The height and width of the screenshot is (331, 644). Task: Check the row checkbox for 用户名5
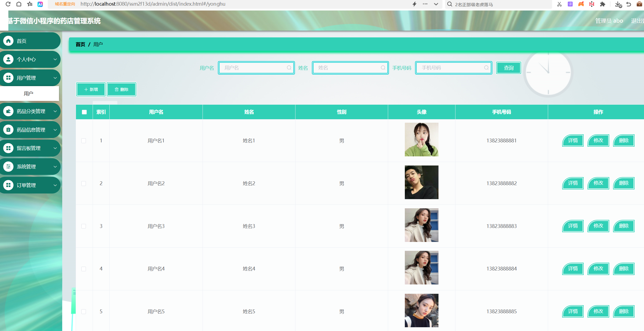pos(84,312)
